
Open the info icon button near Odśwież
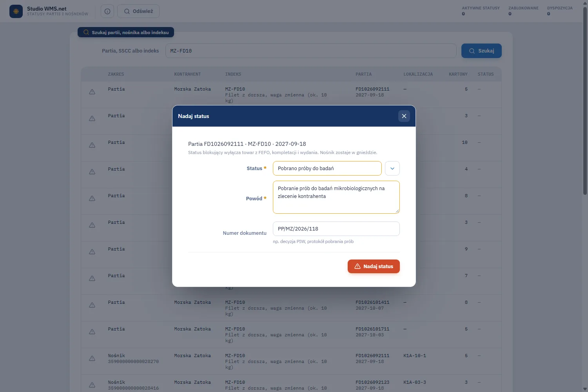click(x=107, y=11)
